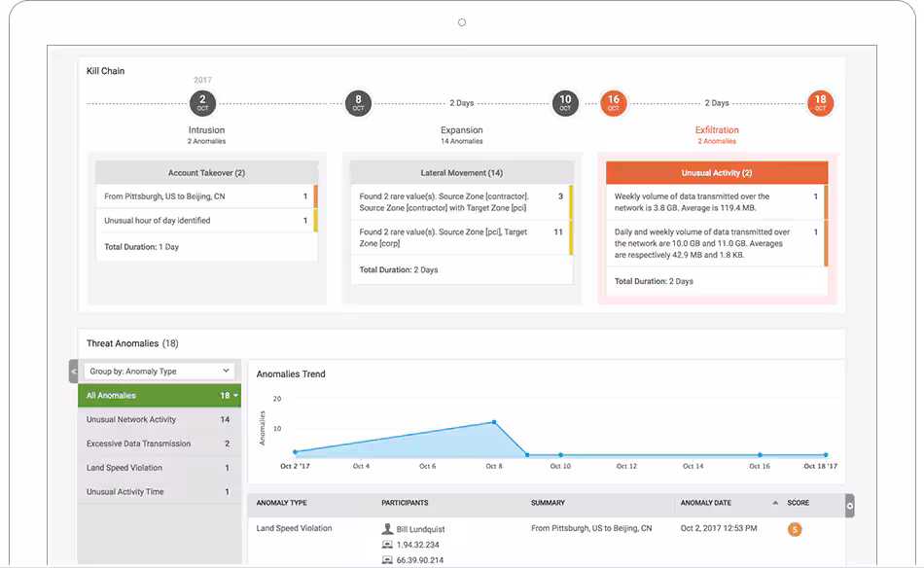This screenshot has height=568, width=924.
Task: Filter by Unusual Network Activity
Action: pos(131,420)
